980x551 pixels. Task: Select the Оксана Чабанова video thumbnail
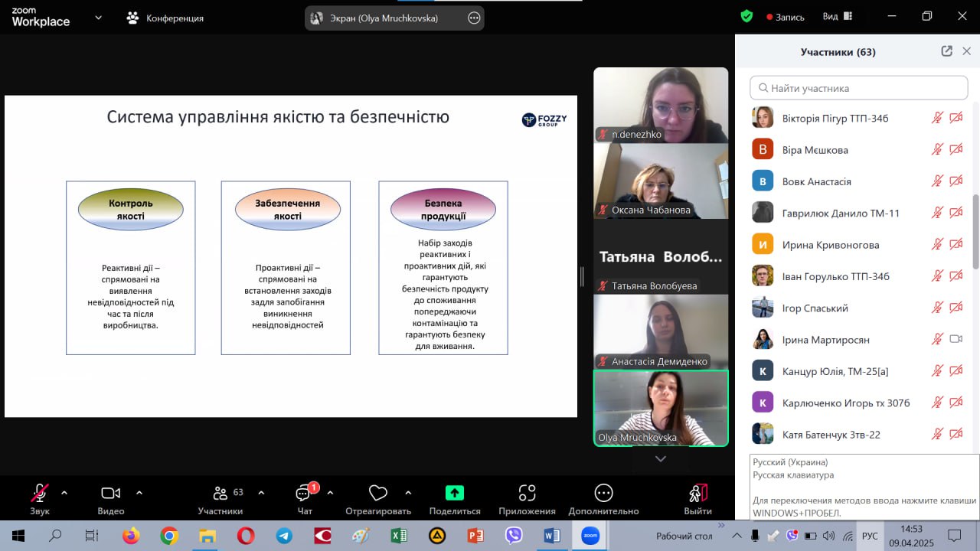[661, 181]
